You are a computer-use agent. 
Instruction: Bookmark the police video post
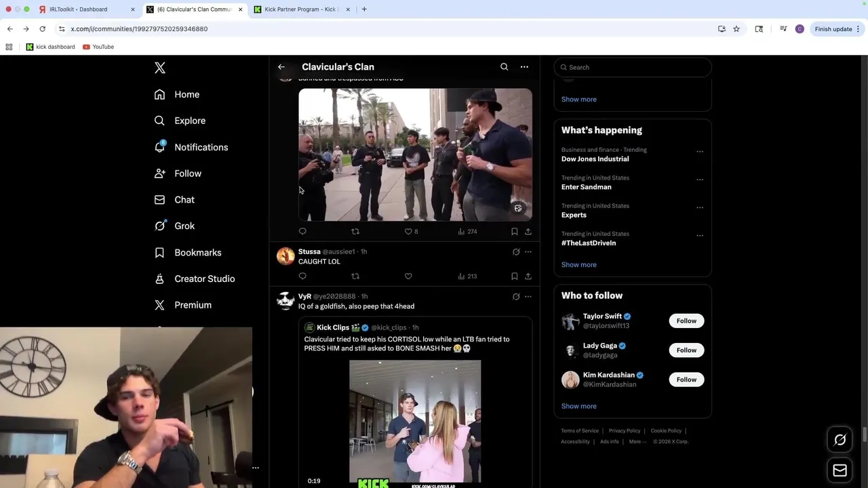(515, 232)
